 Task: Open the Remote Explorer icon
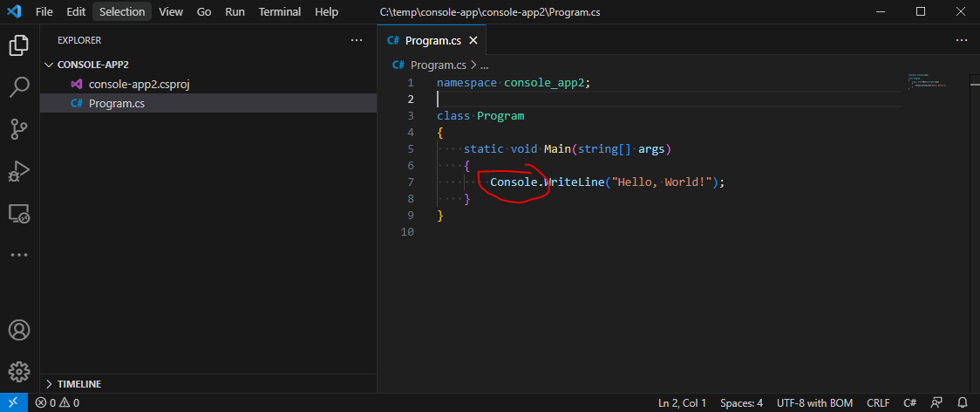19,213
